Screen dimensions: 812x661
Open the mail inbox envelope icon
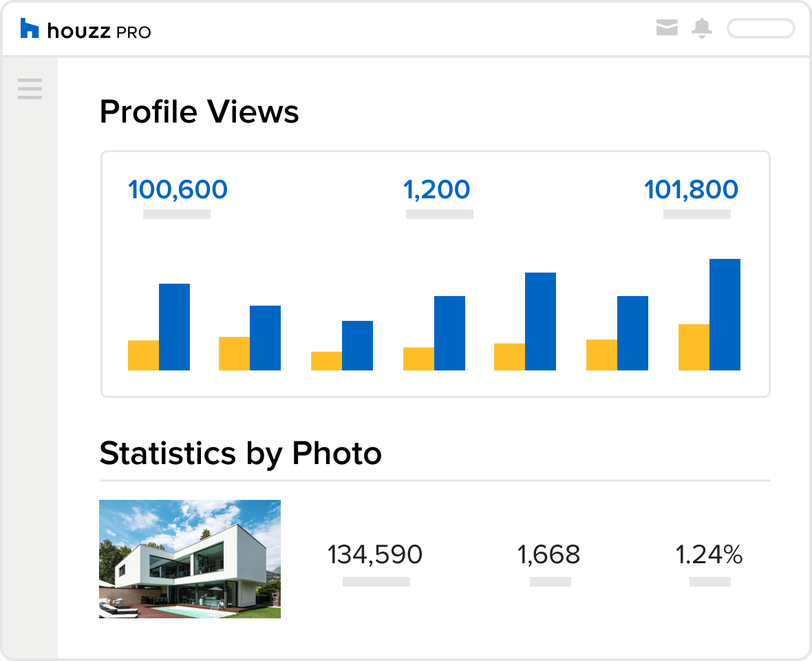pos(667,28)
